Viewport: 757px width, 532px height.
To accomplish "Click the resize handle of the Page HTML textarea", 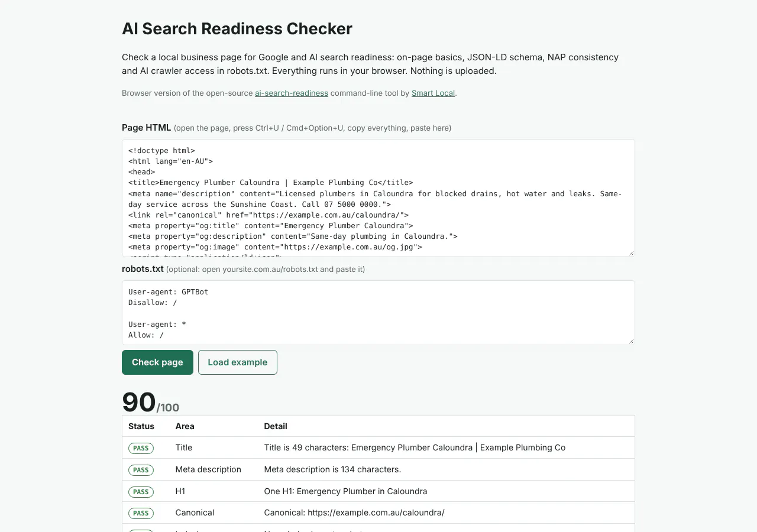I will 630,252.
